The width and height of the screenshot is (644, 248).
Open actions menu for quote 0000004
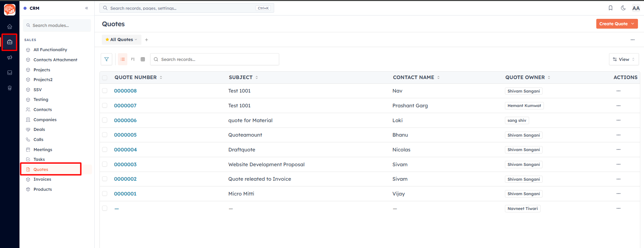click(x=618, y=149)
